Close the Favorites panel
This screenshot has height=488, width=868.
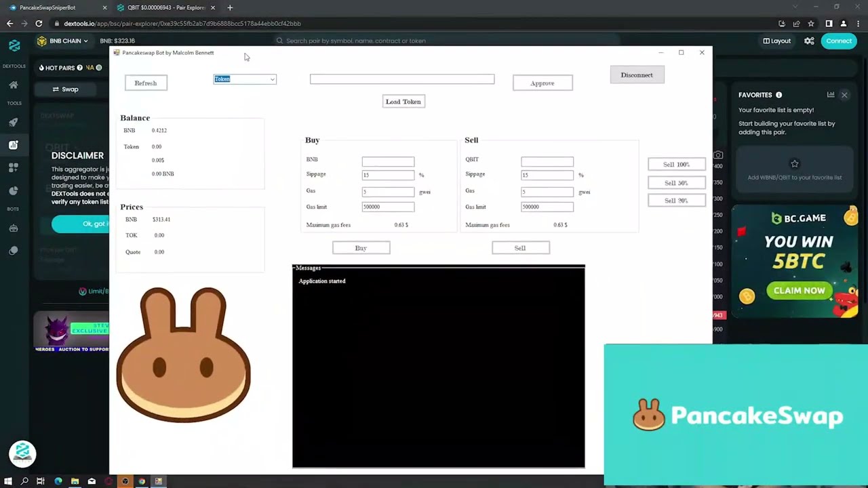844,95
